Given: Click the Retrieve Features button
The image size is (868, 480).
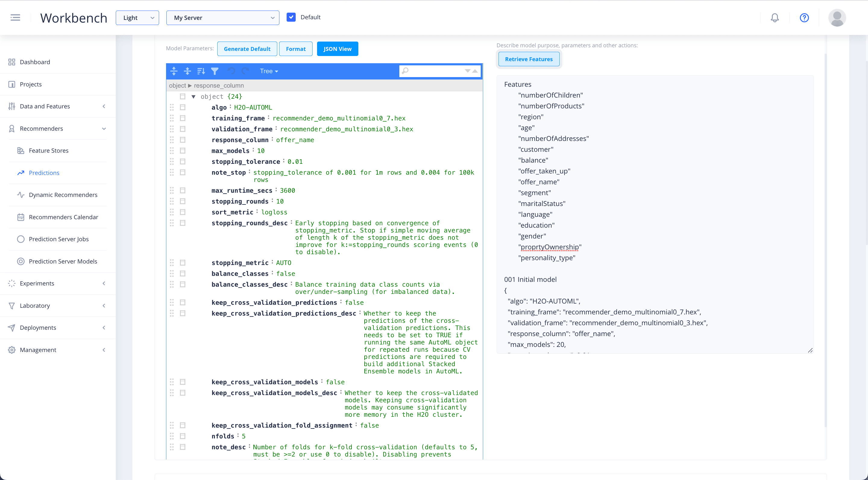Looking at the screenshot, I should (x=528, y=59).
